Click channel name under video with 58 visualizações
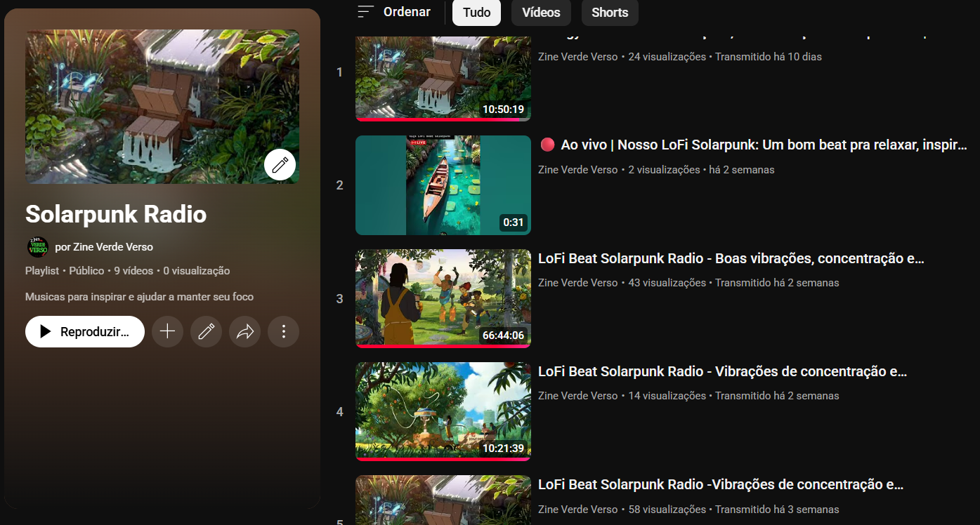 click(x=578, y=510)
